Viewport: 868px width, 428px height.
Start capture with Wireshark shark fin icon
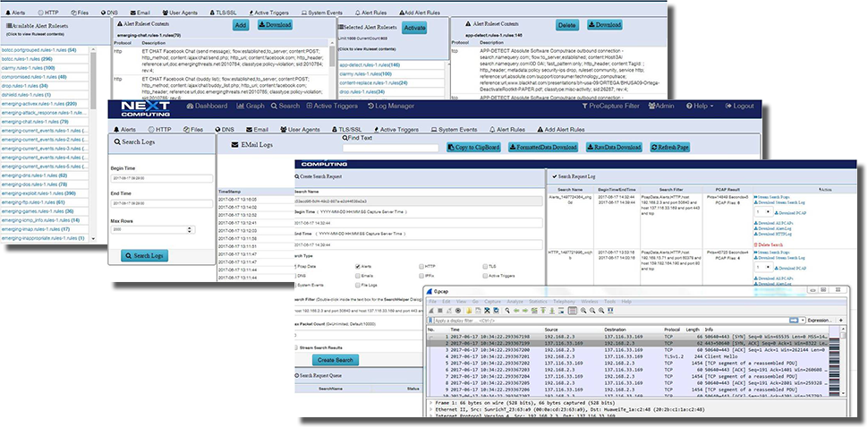430,310
